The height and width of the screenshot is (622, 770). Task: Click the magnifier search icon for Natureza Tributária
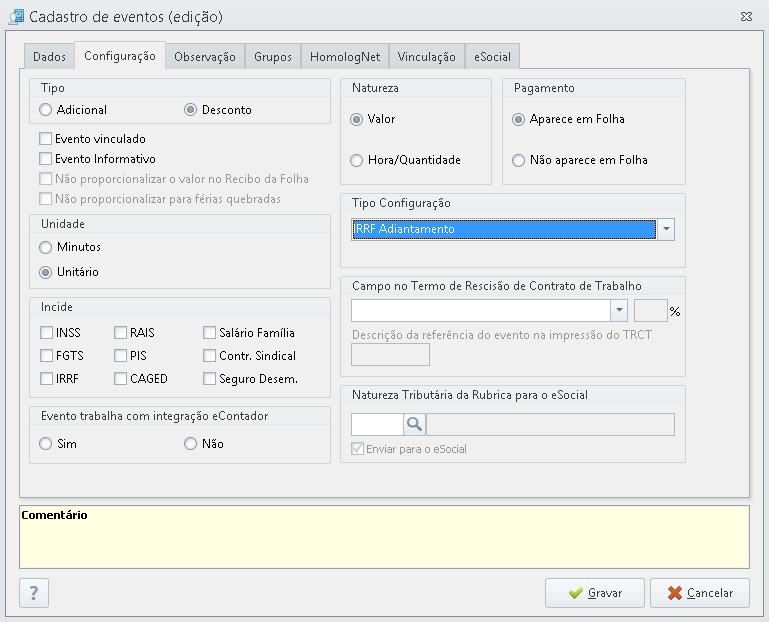coord(414,424)
